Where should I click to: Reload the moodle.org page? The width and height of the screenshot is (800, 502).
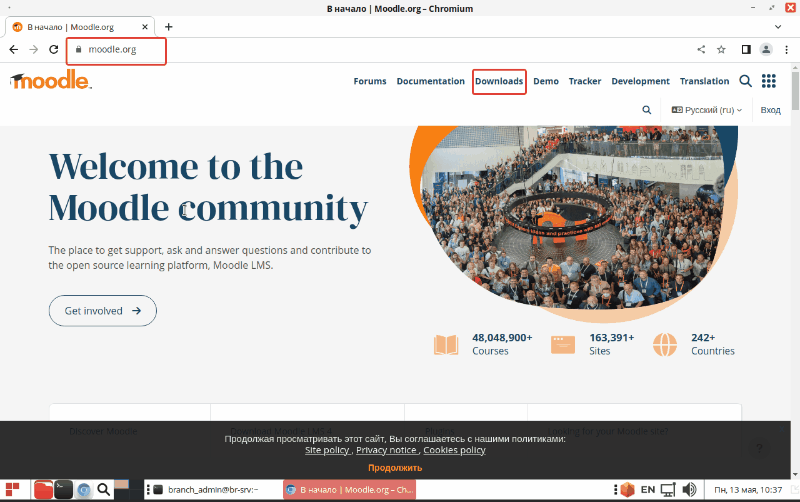[54, 49]
